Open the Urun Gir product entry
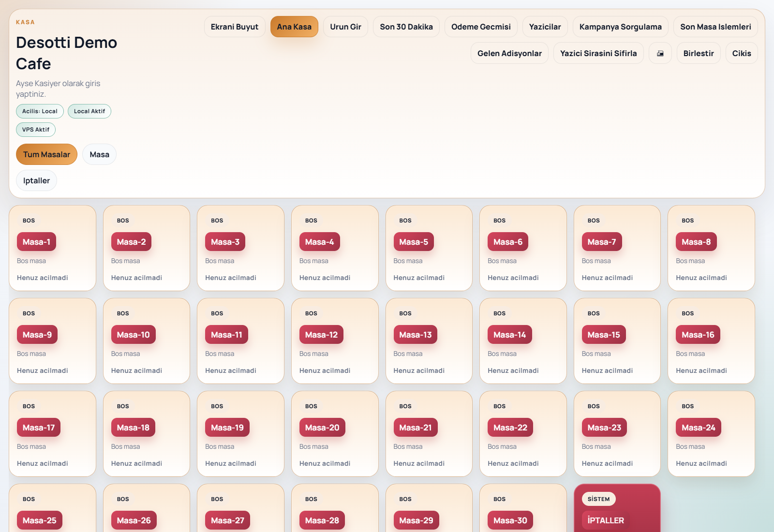The width and height of the screenshot is (774, 532). click(345, 27)
